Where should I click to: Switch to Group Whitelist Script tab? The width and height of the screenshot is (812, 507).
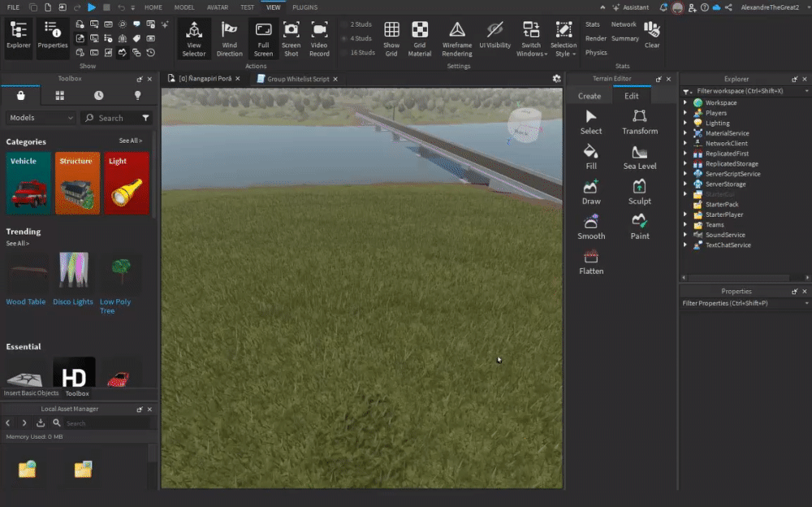pos(298,79)
